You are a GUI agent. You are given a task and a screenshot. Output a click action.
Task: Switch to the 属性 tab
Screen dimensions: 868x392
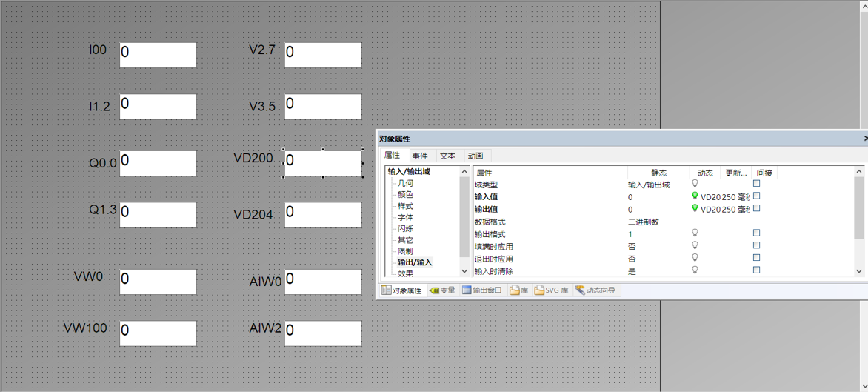(x=392, y=156)
